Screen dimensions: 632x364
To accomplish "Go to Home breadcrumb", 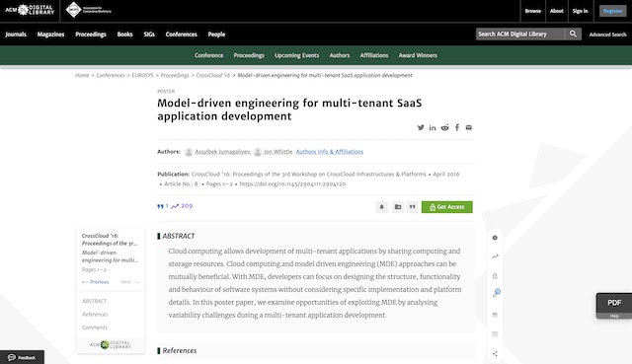I will (82, 75).
